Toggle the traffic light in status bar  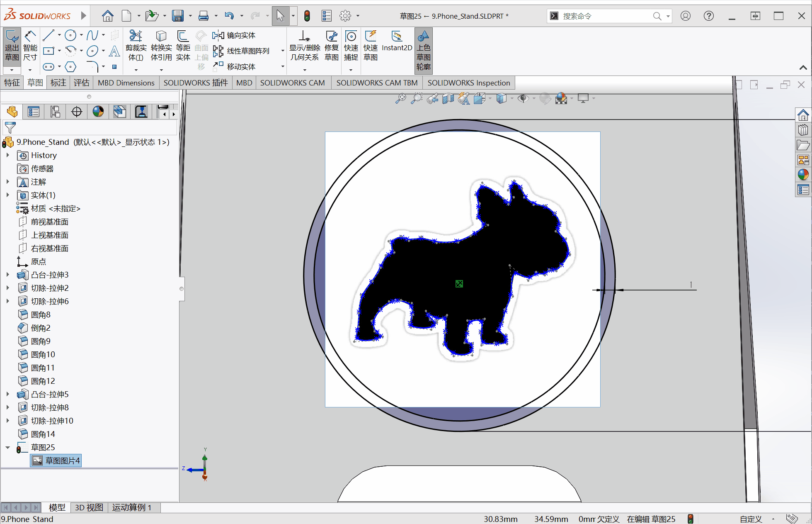click(x=691, y=519)
